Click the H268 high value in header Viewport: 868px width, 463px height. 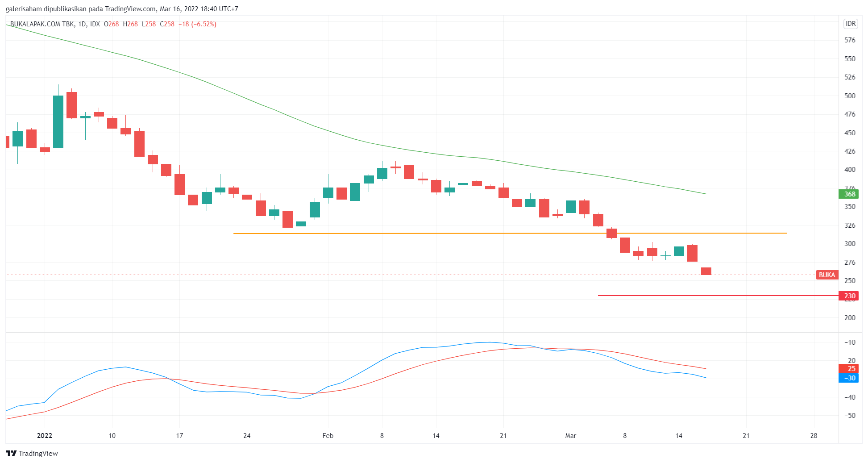pyautogui.click(x=130, y=24)
